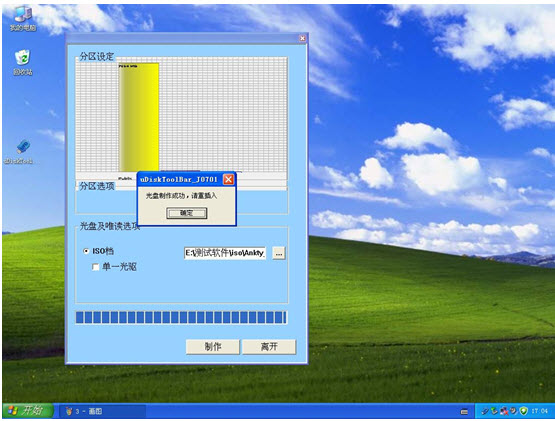This screenshot has width=555, height=421.
Task: Click the USB device tray icon
Action: click(x=485, y=411)
